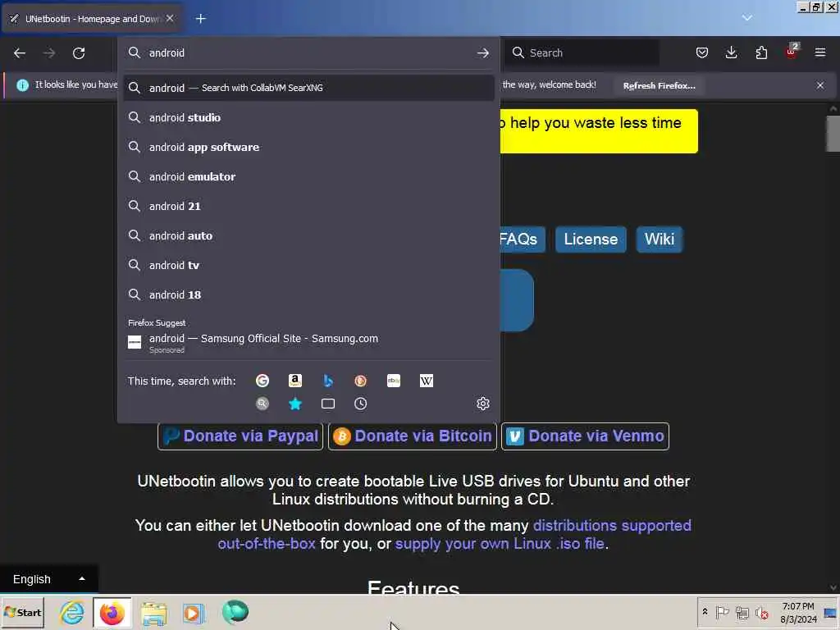Select the 'android 18' suggestion
Image resolution: width=840 pixels, height=630 pixels.
[x=308, y=294]
